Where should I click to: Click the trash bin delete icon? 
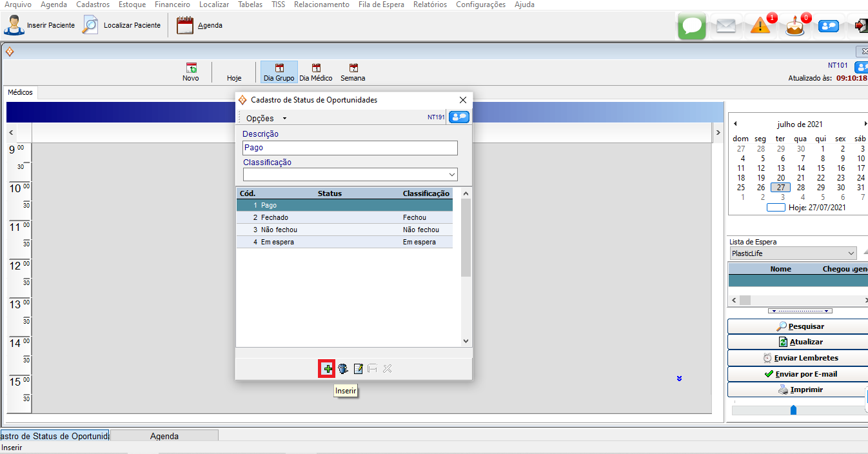(343, 369)
